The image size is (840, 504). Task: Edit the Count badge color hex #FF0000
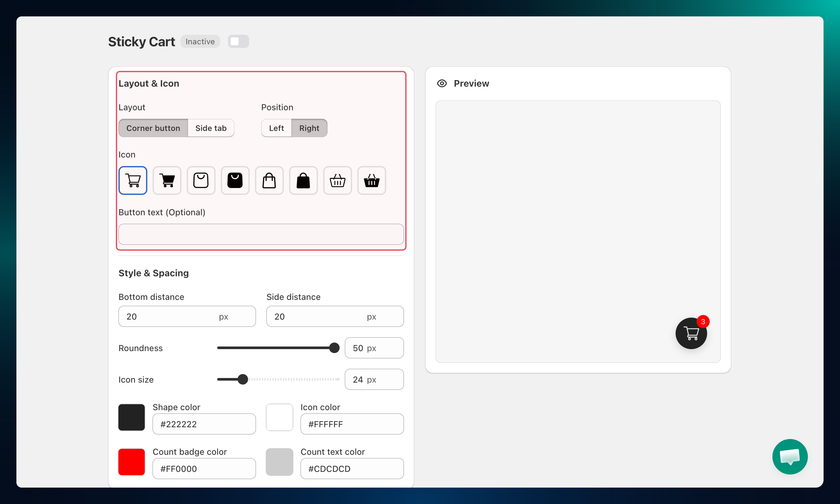(x=204, y=469)
